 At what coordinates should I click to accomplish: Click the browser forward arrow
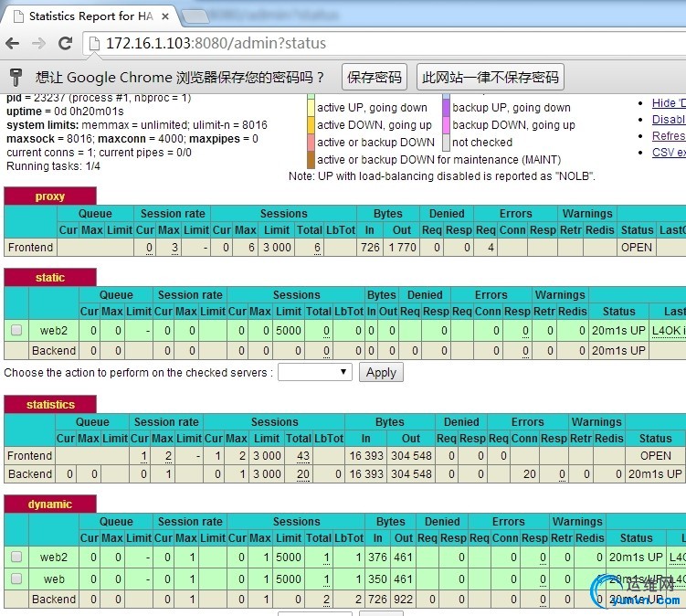(x=38, y=43)
